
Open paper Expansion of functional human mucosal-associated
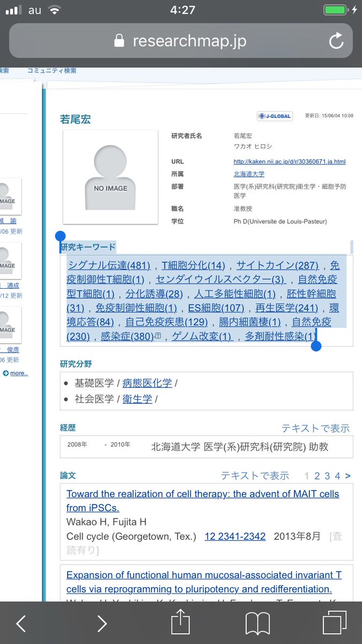click(204, 582)
